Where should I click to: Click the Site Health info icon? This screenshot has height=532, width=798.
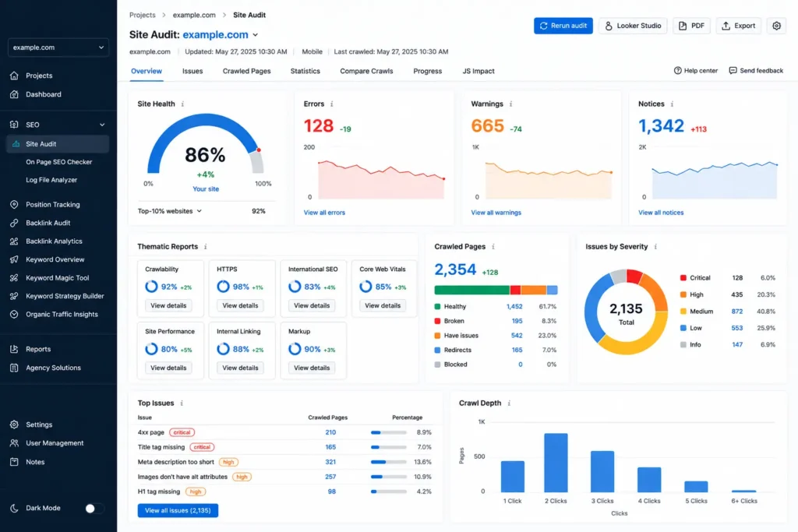tap(182, 104)
